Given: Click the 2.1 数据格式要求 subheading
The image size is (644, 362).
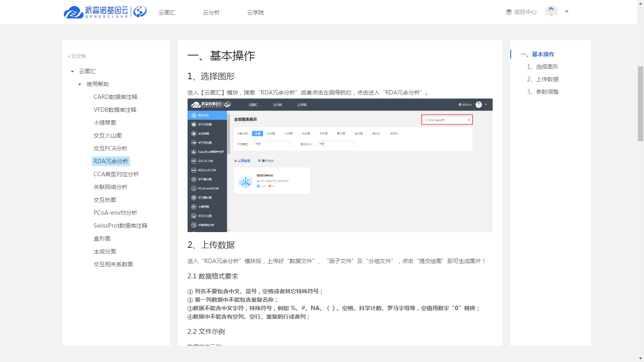Looking at the screenshot, I should (x=213, y=276).
